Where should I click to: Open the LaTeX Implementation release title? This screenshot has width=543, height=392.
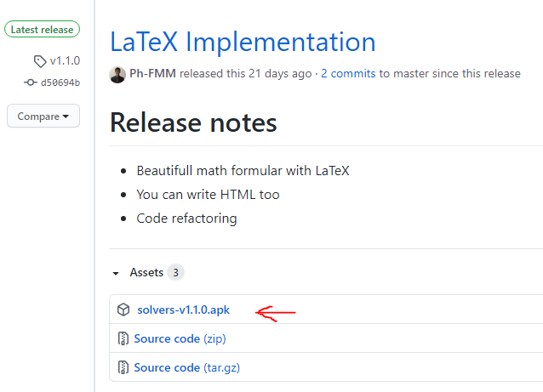tap(243, 42)
